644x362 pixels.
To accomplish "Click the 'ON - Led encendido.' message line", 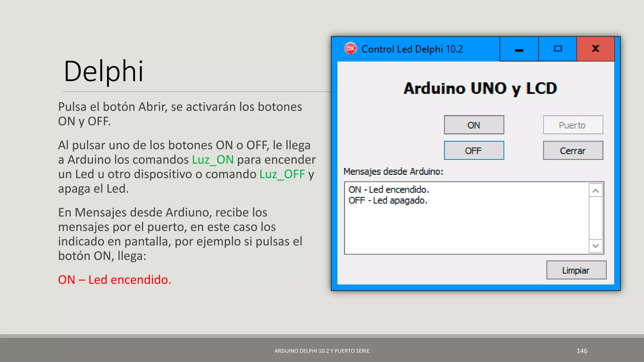I will 389,189.
